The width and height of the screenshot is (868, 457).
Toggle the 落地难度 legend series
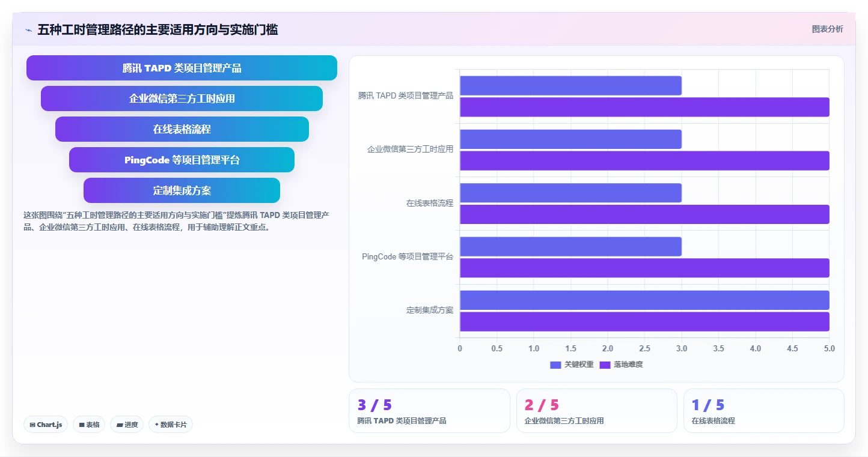pos(622,365)
